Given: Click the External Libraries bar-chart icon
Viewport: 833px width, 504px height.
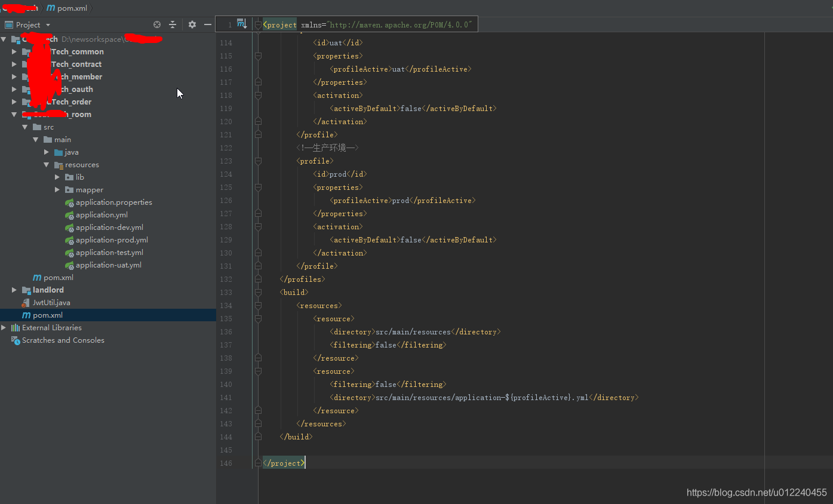Looking at the screenshot, I should (16, 327).
